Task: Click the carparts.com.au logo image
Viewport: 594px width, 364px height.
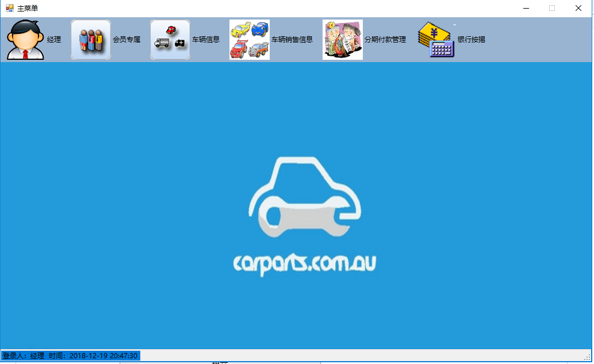Action: pyautogui.click(x=305, y=216)
